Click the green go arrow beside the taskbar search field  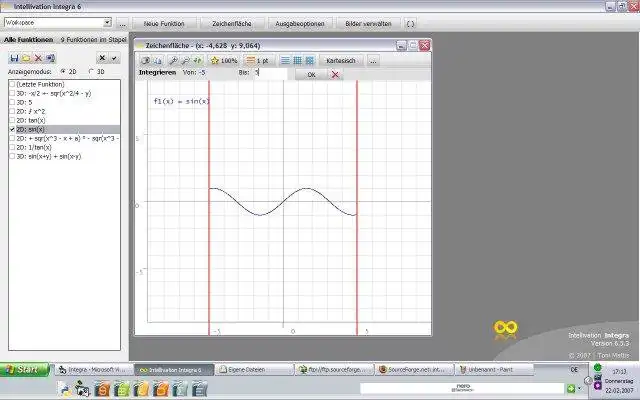pos(571,389)
